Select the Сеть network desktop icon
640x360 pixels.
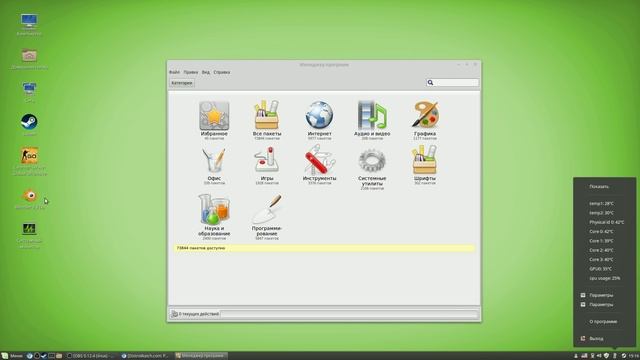click(x=29, y=92)
